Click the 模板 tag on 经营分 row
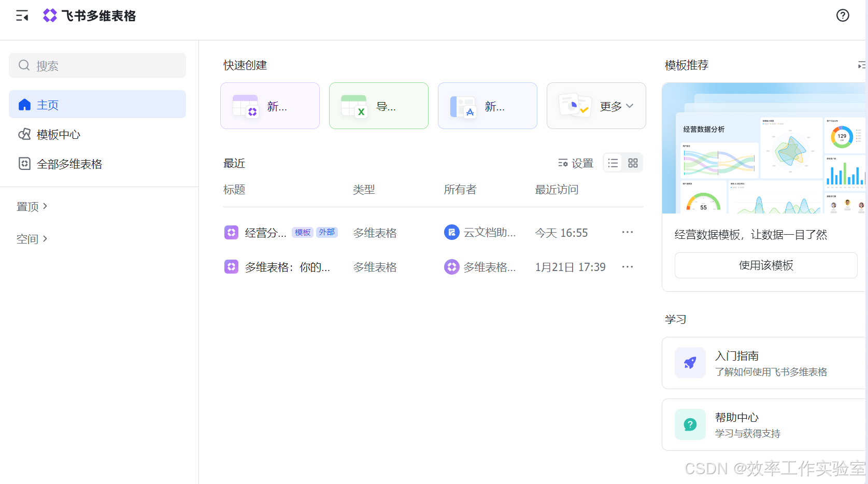The width and height of the screenshot is (868, 484). pos(303,233)
